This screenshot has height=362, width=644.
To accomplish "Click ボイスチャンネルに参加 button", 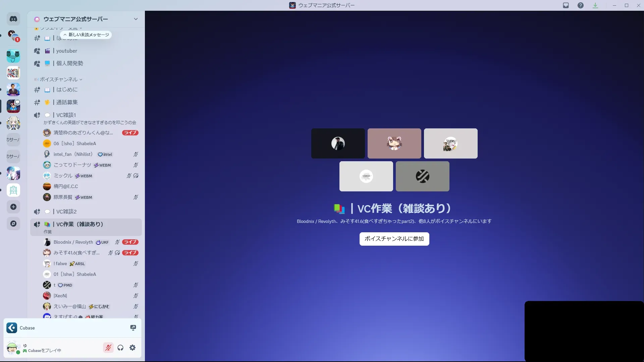I will click(x=394, y=239).
